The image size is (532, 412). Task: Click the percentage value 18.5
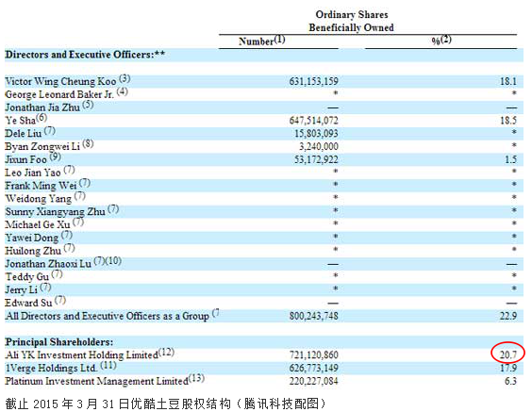click(508, 121)
